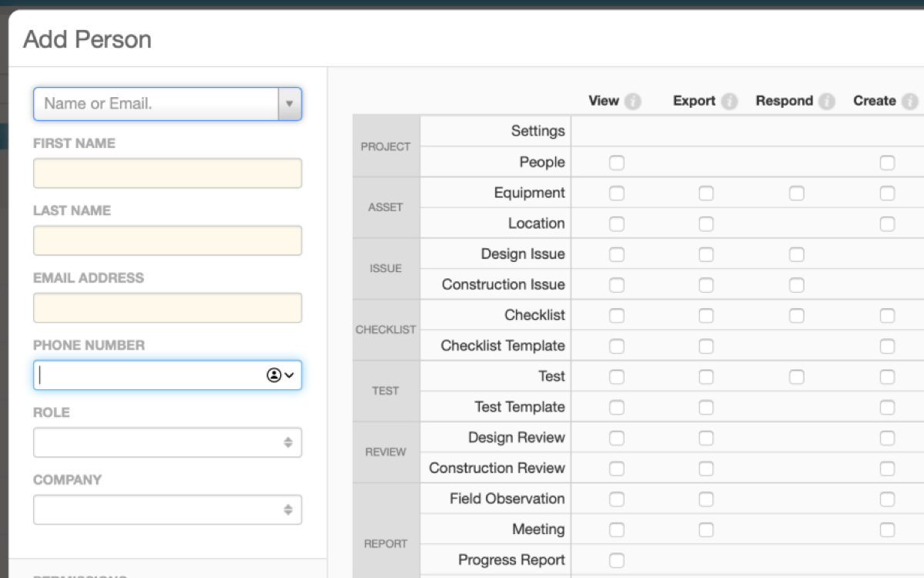Enable Export for Construction Review
Image resolution: width=924 pixels, height=578 pixels.
(706, 469)
